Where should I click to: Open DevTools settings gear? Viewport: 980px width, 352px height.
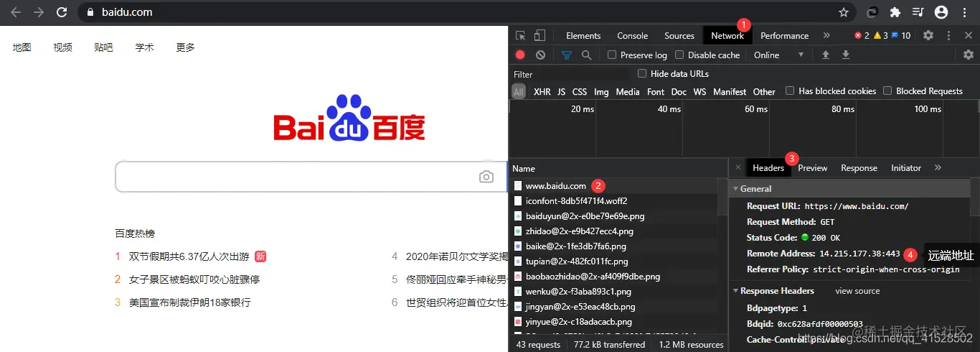click(928, 35)
